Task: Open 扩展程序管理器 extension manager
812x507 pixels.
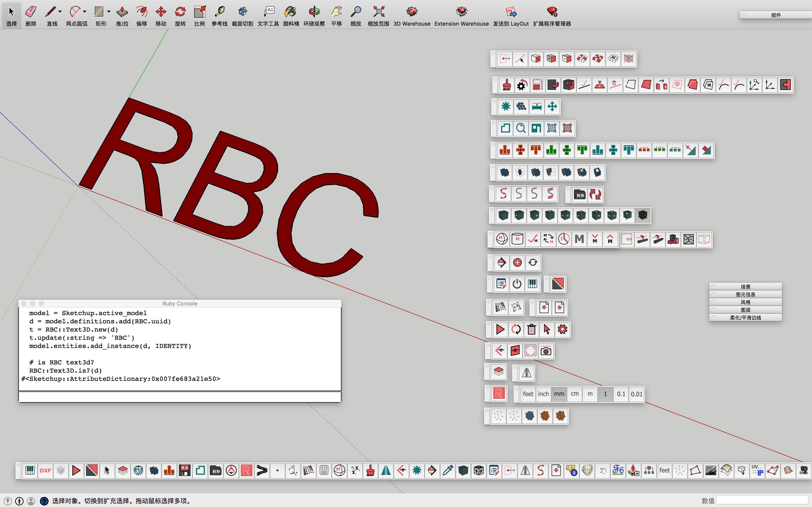Action: coord(552,12)
